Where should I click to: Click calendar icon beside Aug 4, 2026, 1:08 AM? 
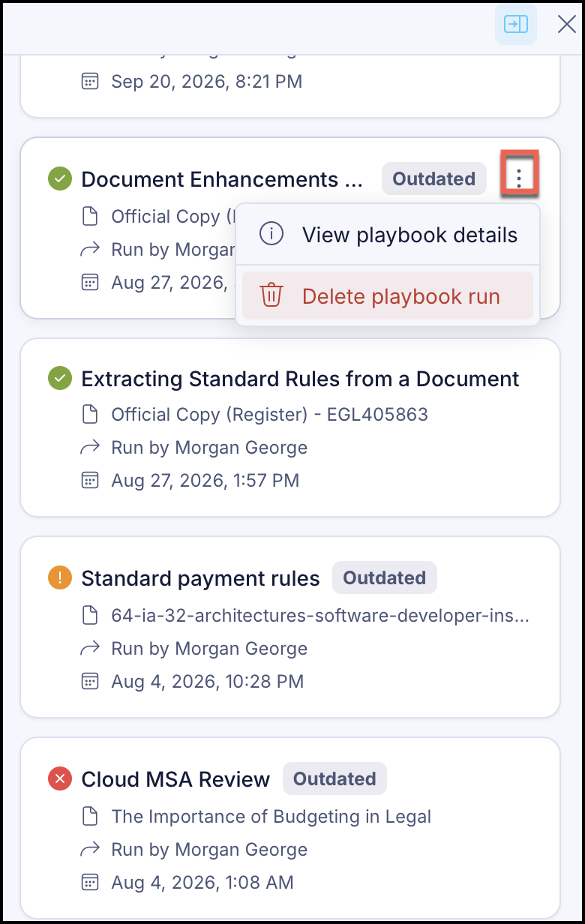click(x=89, y=882)
